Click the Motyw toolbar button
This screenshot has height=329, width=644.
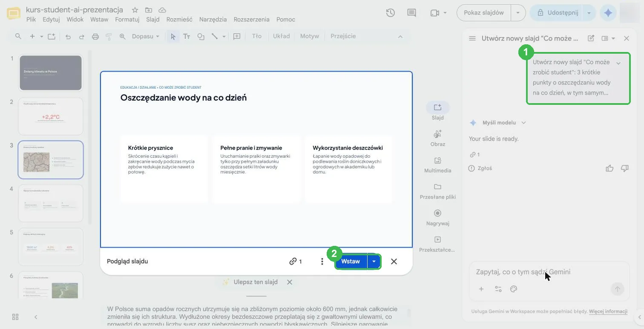(310, 36)
